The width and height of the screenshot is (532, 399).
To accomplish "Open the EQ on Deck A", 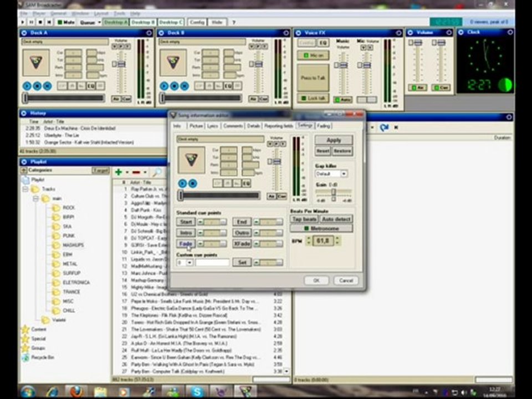I will point(91,86).
